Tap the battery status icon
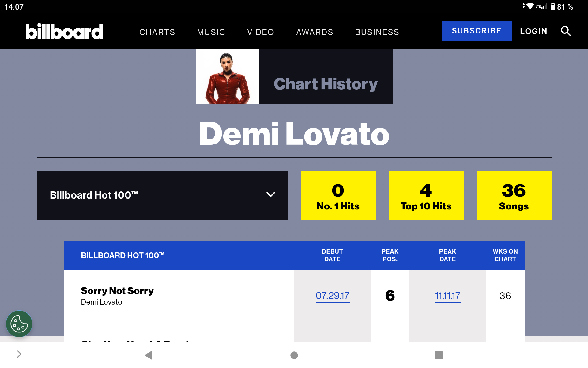Viewport: 588px width, 368px height. 552,6
